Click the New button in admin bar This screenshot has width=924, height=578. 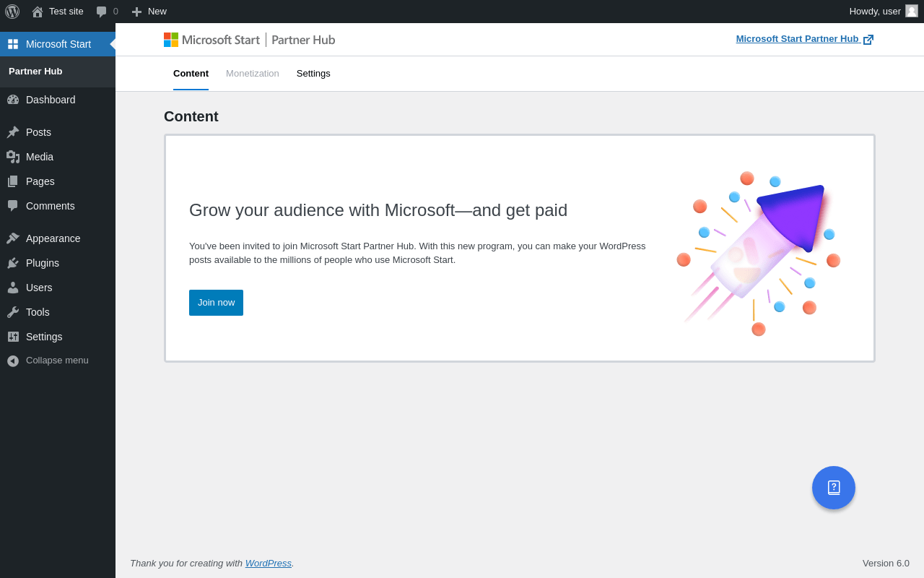(x=149, y=12)
